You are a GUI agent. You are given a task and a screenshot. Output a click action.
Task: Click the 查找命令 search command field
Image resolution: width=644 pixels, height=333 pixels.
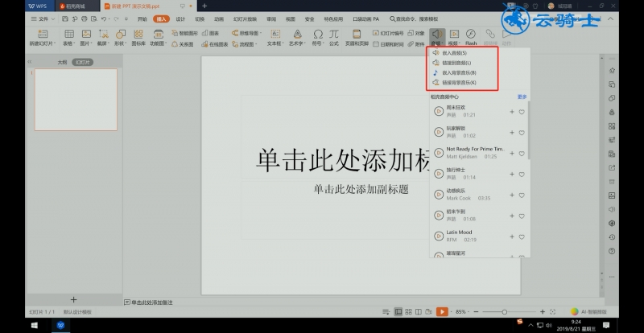414,18
